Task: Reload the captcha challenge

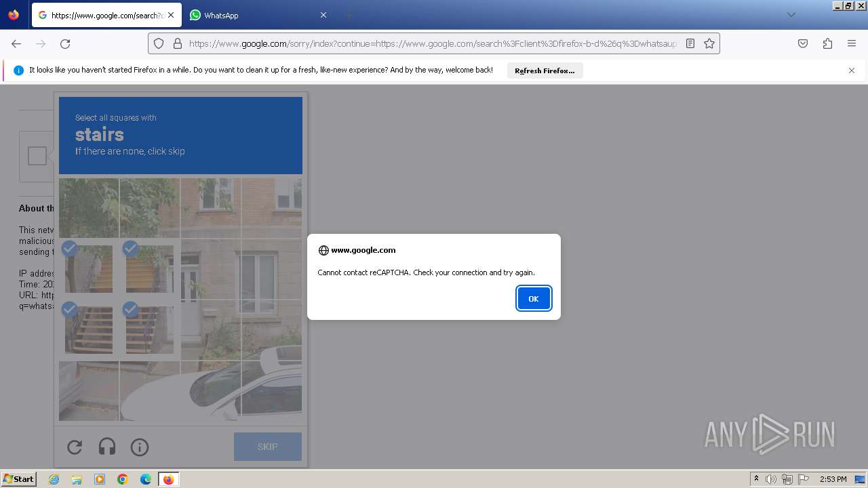Action: tap(75, 447)
